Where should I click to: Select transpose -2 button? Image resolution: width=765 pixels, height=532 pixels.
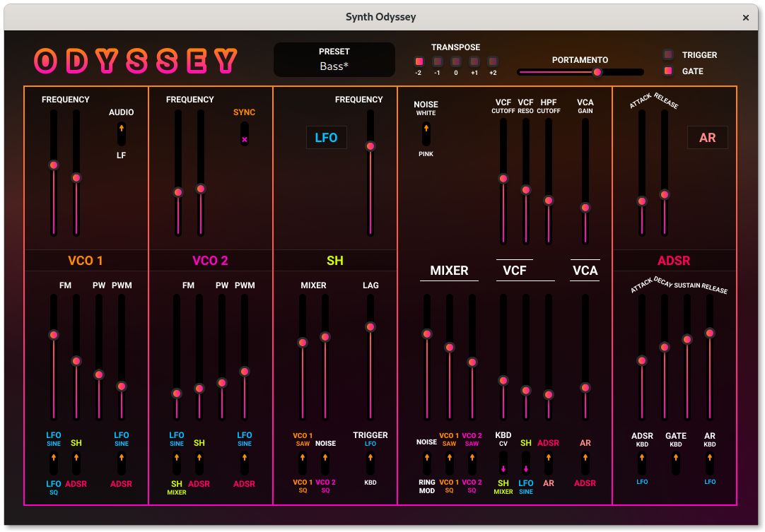tap(419, 61)
